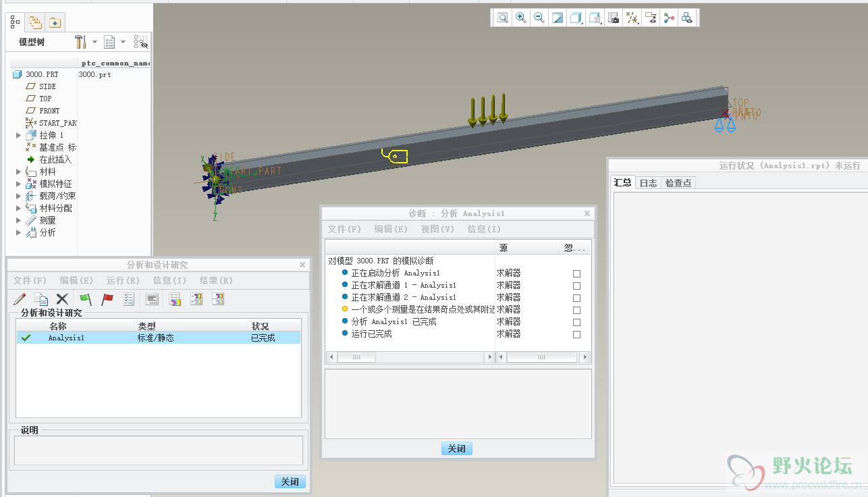Click 关闭 button in analysis studies dialog
This screenshot has width=868, height=497.
[290, 481]
